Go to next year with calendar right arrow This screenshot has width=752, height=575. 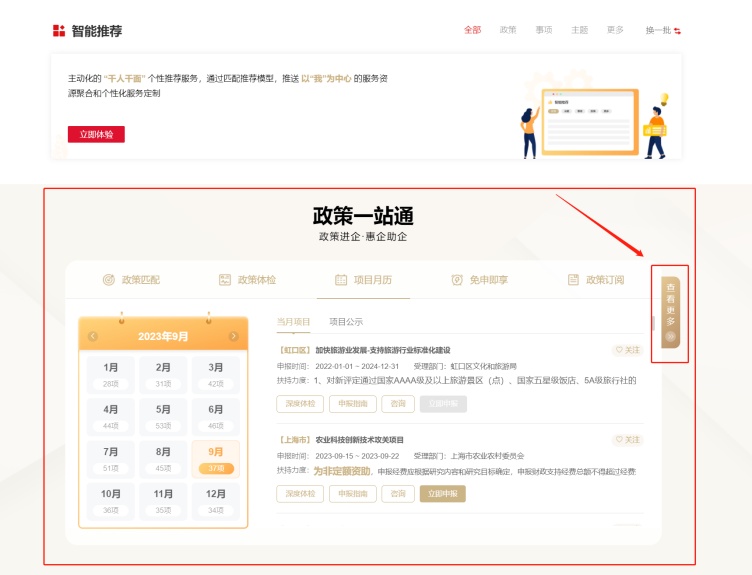click(234, 336)
